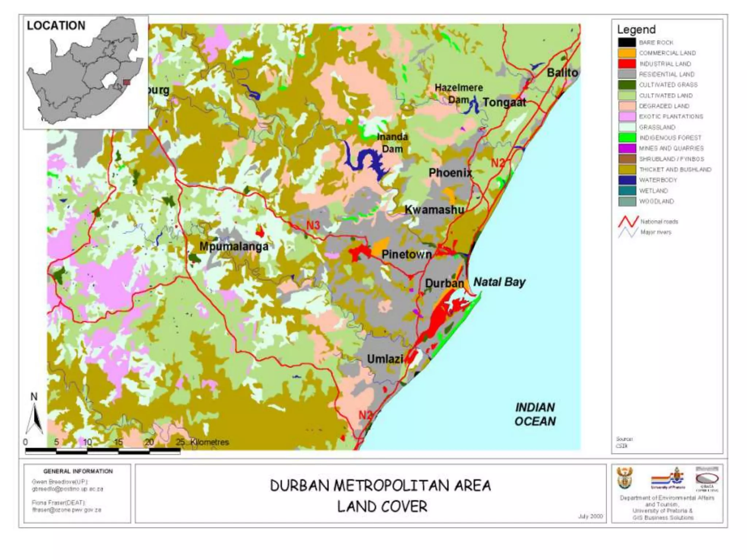
Task: Click the Pinetown place label
Action: click(x=406, y=254)
